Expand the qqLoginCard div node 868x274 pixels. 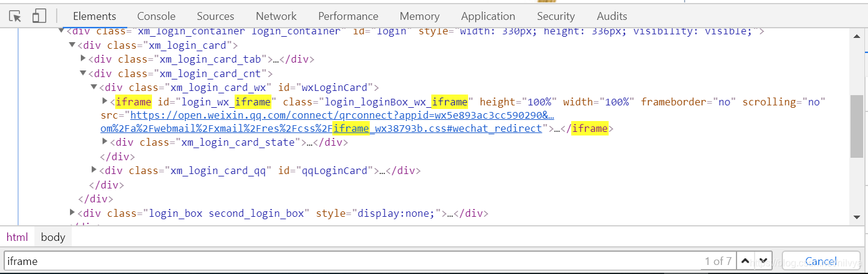94,170
